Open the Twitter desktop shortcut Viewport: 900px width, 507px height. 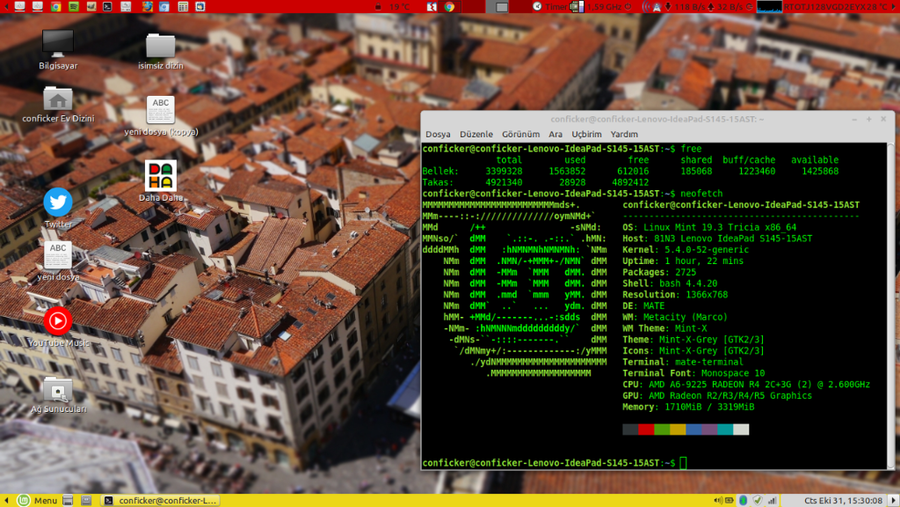click(58, 207)
